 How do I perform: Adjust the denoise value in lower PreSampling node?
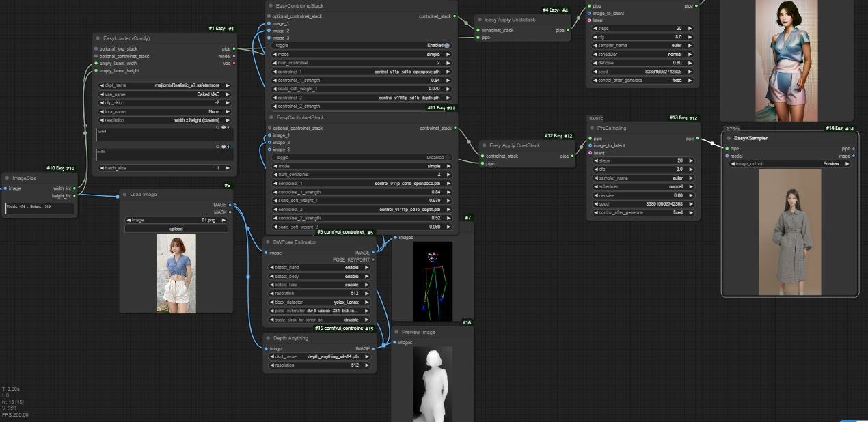point(643,195)
